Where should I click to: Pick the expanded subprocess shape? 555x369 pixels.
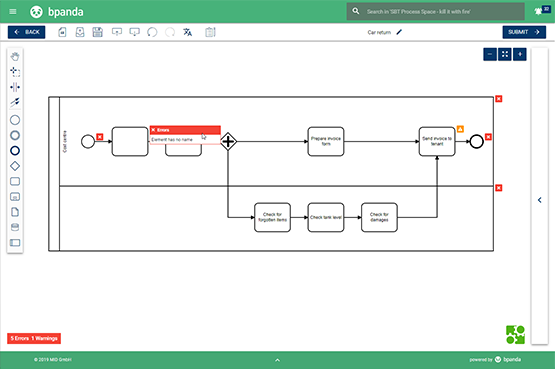[x=15, y=197]
